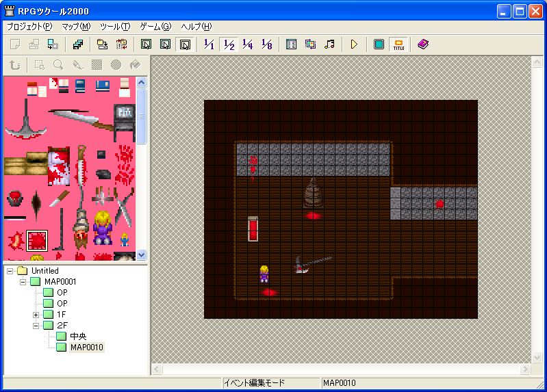Set zoom scale to 1/2
Screen dimensions: 547x392
(229, 44)
